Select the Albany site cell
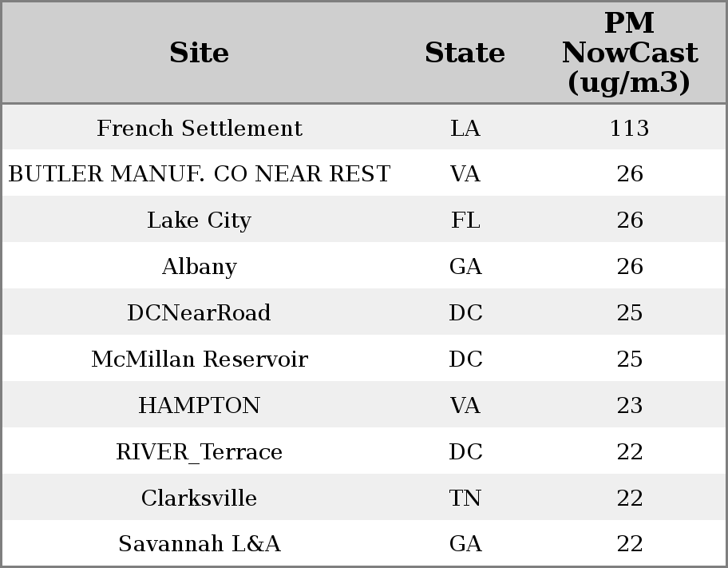 click(200, 267)
